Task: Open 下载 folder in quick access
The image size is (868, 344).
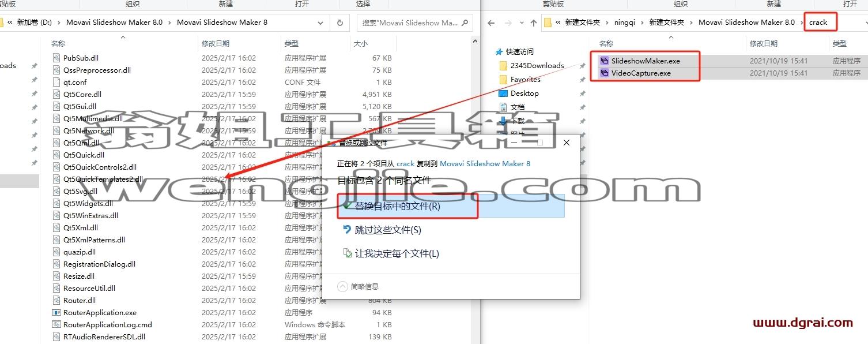Action: 518,121
